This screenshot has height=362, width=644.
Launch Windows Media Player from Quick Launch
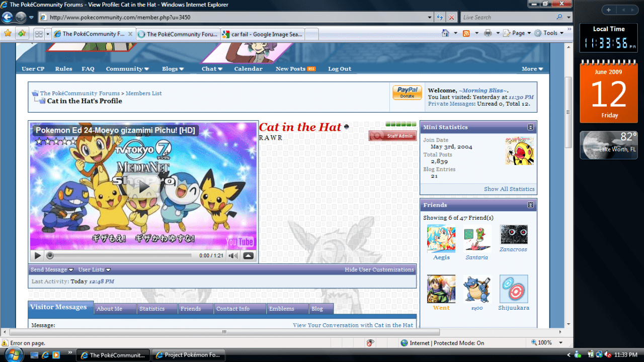[x=56, y=355]
